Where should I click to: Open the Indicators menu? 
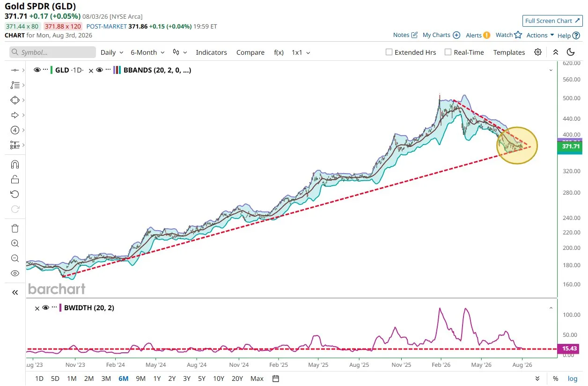[x=211, y=52]
